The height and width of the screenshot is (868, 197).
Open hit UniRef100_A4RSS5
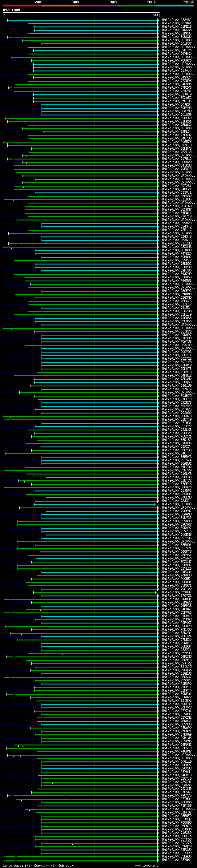point(176,30)
